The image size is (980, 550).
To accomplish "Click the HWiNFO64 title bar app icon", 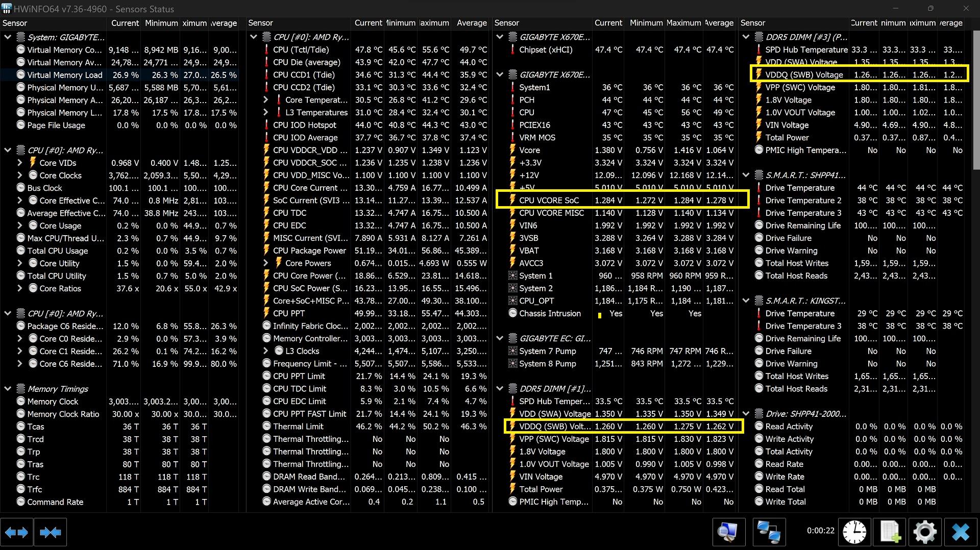I will point(6,9).
